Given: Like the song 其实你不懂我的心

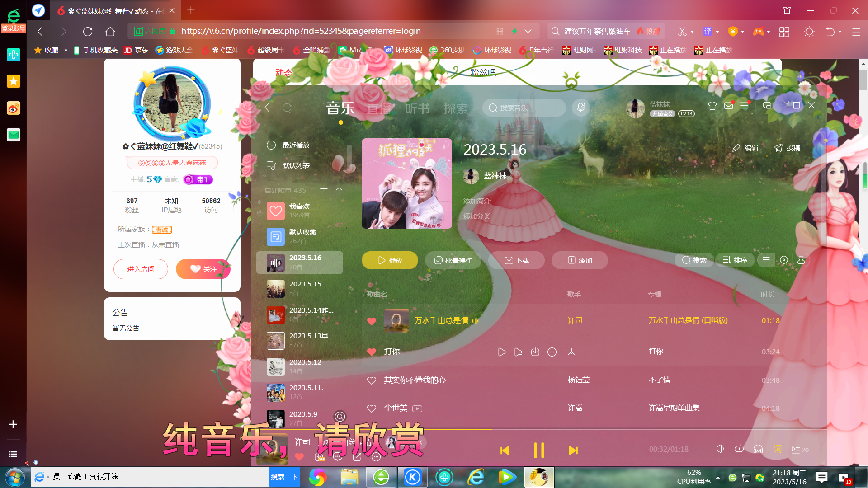Looking at the screenshot, I should (x=372, y=380).
